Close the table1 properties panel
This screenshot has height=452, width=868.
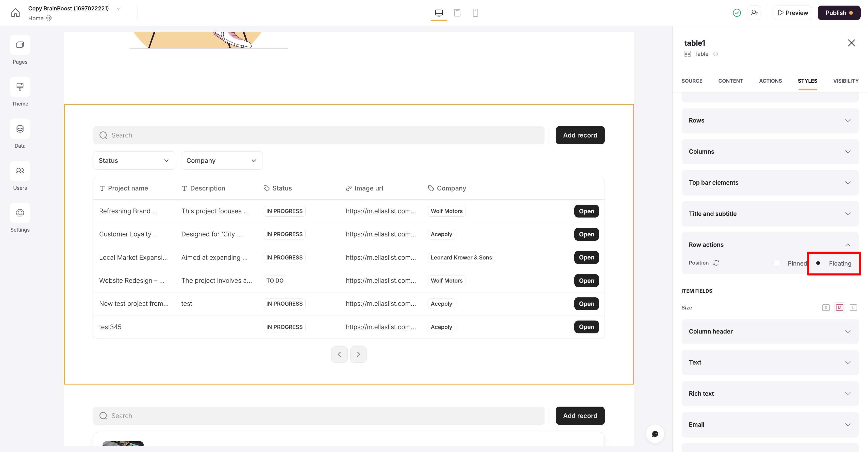[x=852, y=43]
